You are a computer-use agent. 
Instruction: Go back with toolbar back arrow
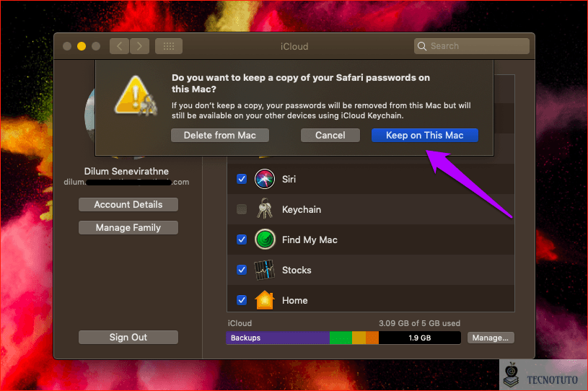pyautogui.click(x=120, y=46)
